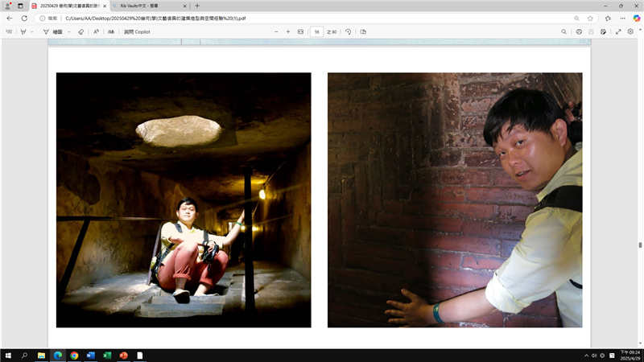
Task: Open a new browser tab
Action: pos(197,6)
